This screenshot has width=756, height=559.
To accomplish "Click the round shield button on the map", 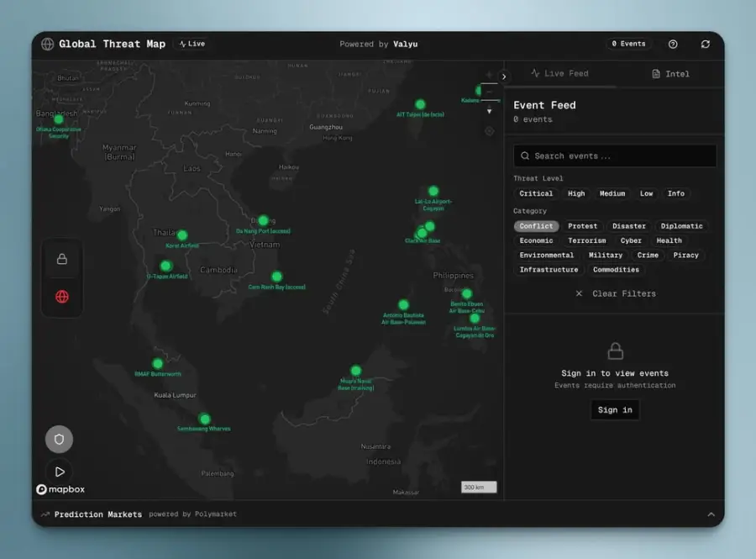I will click(x=59, y=439).
